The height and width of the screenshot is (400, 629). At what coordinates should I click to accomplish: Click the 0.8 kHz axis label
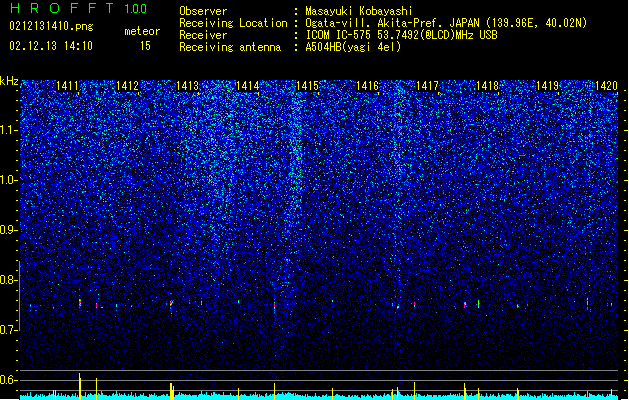pos(9,280)
